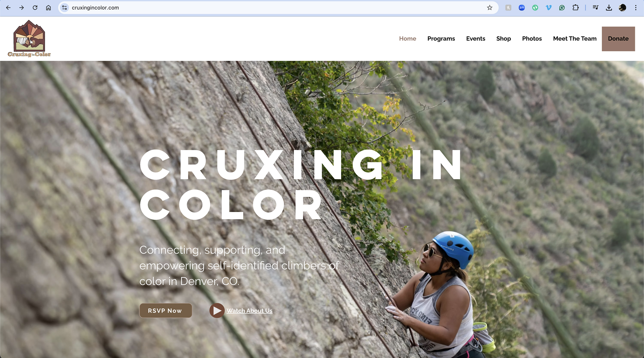Click the browser back arrow
This screenshot has width=644, height=358.
coord(8,8)
